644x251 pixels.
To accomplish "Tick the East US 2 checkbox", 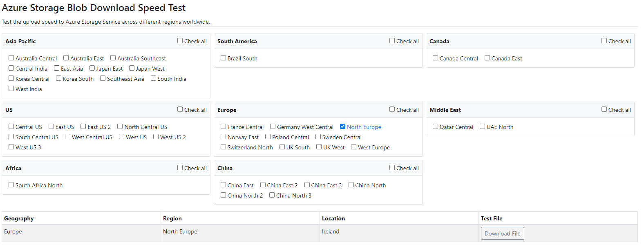I will (x=83, y=127).
